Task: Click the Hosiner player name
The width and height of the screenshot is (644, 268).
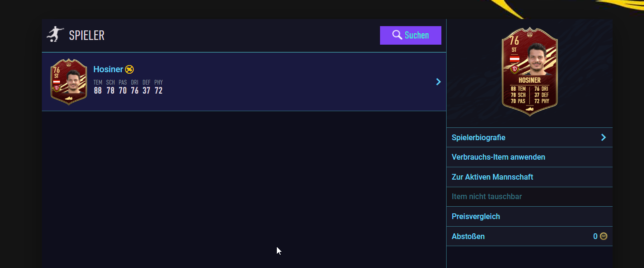Action: tap(108, 69)
